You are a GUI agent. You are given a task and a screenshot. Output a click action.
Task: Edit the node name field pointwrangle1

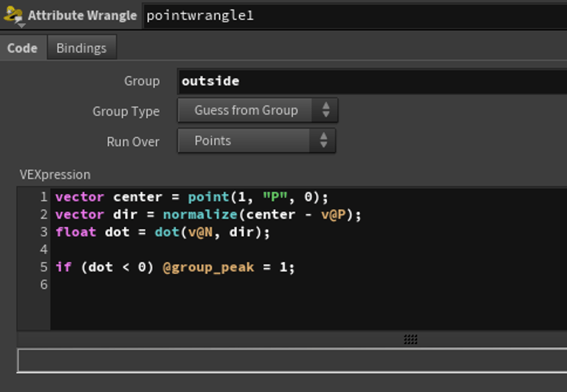coord(355,16)
